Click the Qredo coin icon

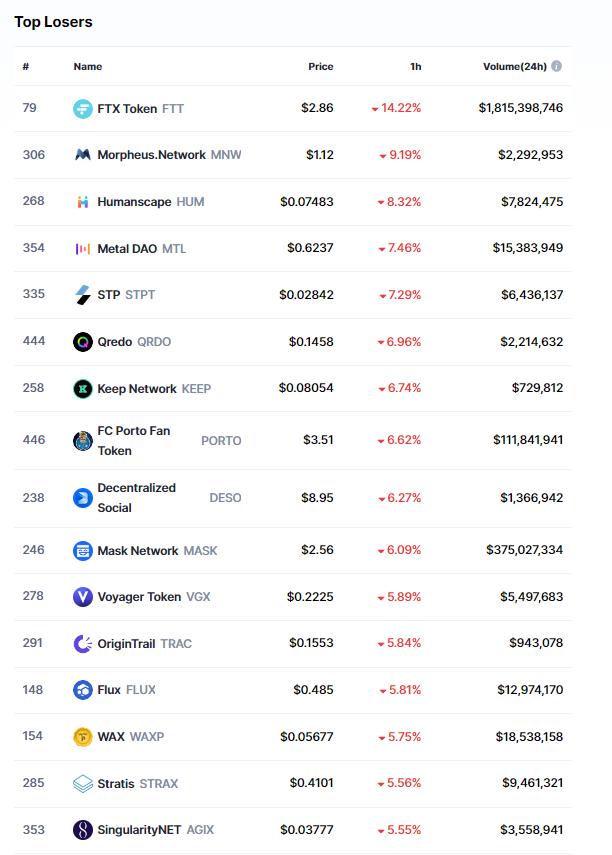(83, 342)
